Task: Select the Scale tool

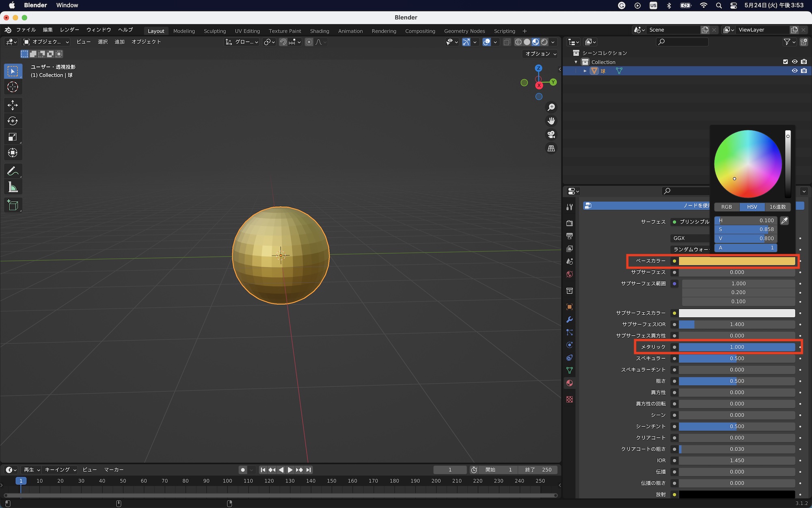Action: tap(13, 137)
